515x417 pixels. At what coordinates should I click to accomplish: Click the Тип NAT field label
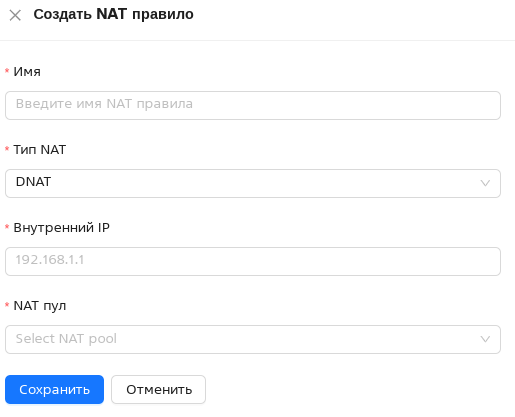coord(39,150)
